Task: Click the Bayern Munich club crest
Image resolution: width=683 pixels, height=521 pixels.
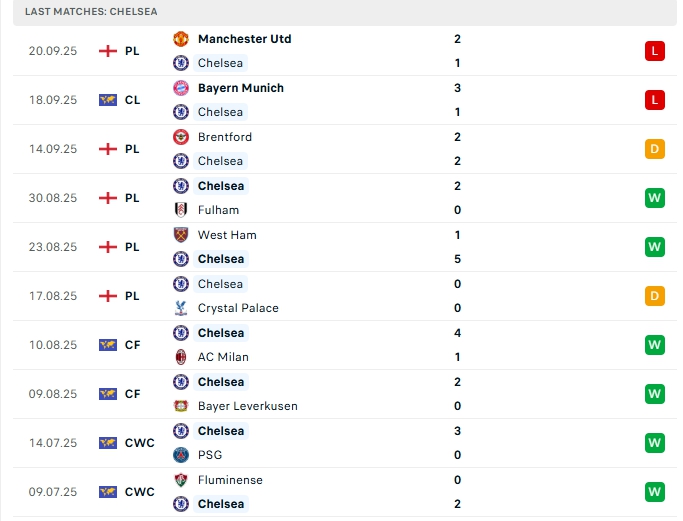Action: 181,88
